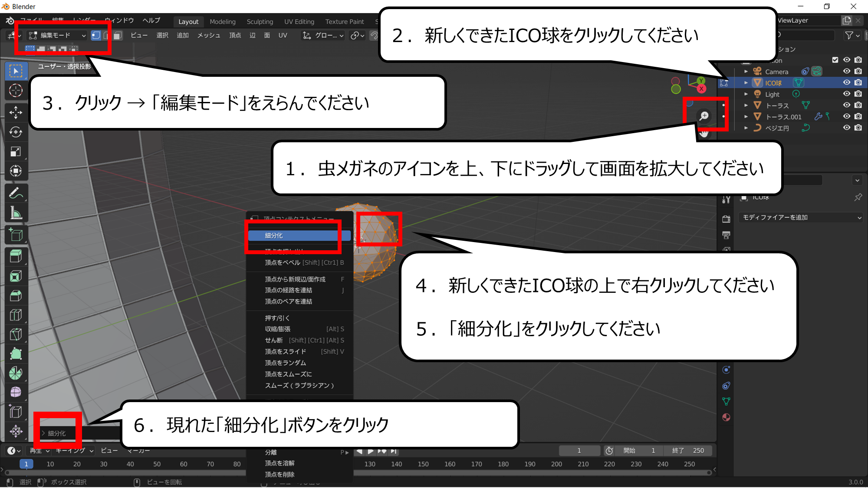Open the 再生 playback dropdown
Screen dimensions: 868x488
click(x=39, y=451)
